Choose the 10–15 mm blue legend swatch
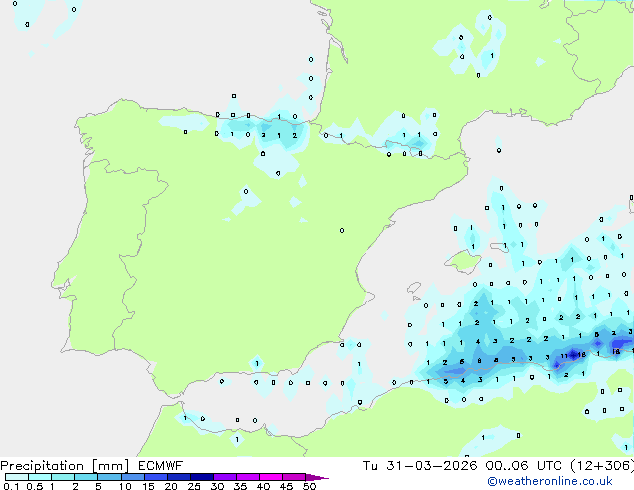Image resolution: width=634 pixels, height=490 pixels. (133, 477)
